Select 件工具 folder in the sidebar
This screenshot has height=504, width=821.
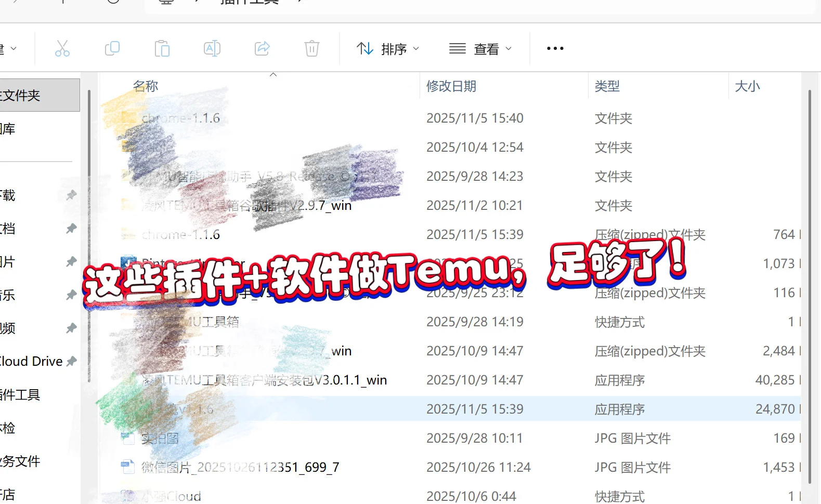(20, 394)
